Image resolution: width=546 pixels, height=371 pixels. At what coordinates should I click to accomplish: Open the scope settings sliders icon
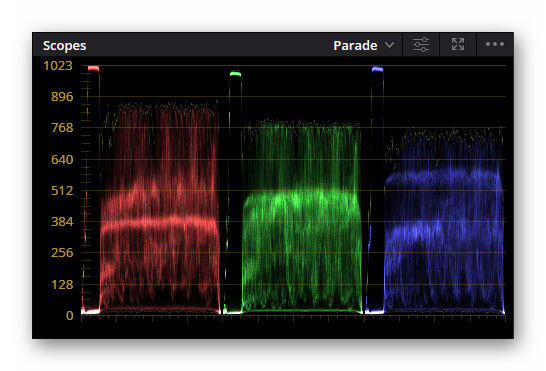coord(421,45)
